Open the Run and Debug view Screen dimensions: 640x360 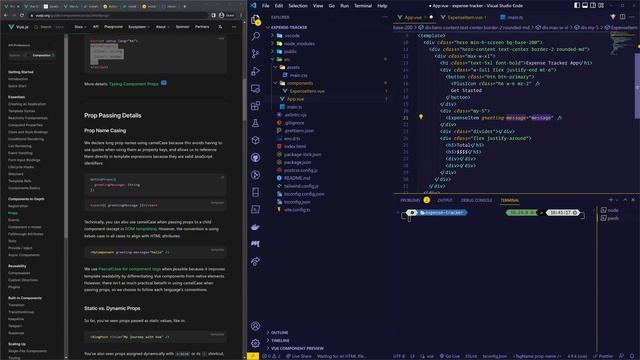(x=256, y=71)
